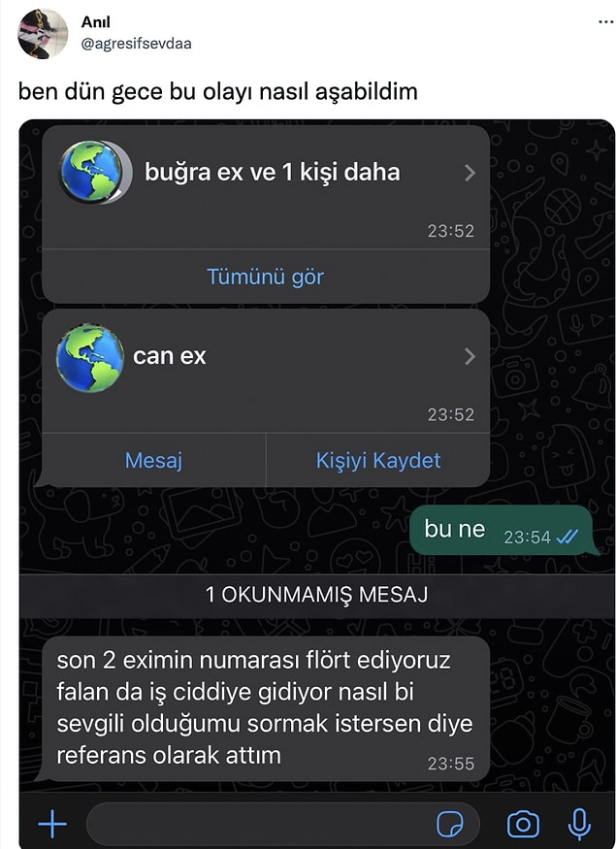Viewport: 616px width, 849px height.
Task: Expand the can ex contact chevron
Action: pyautogui.click(x=470, y=356)
